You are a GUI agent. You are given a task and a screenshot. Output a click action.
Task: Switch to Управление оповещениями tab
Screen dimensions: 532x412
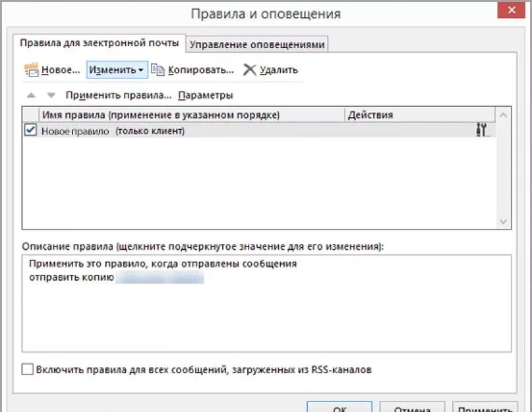[257, 44]
